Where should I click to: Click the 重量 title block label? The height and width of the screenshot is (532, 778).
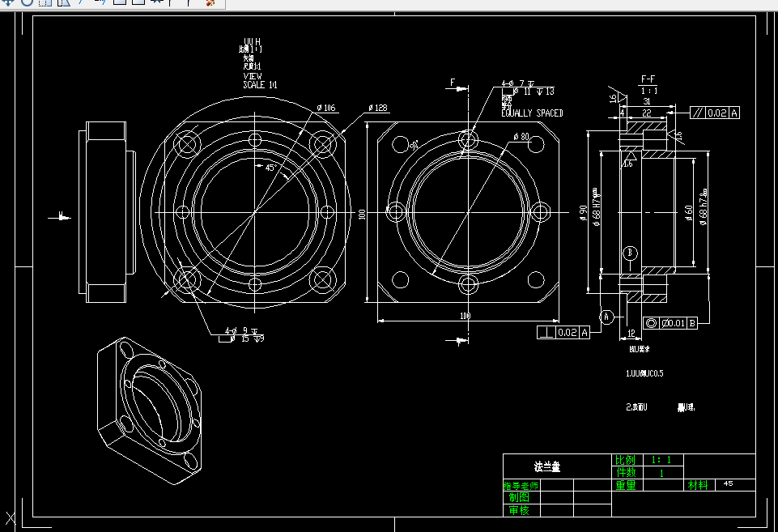(626, 485)
